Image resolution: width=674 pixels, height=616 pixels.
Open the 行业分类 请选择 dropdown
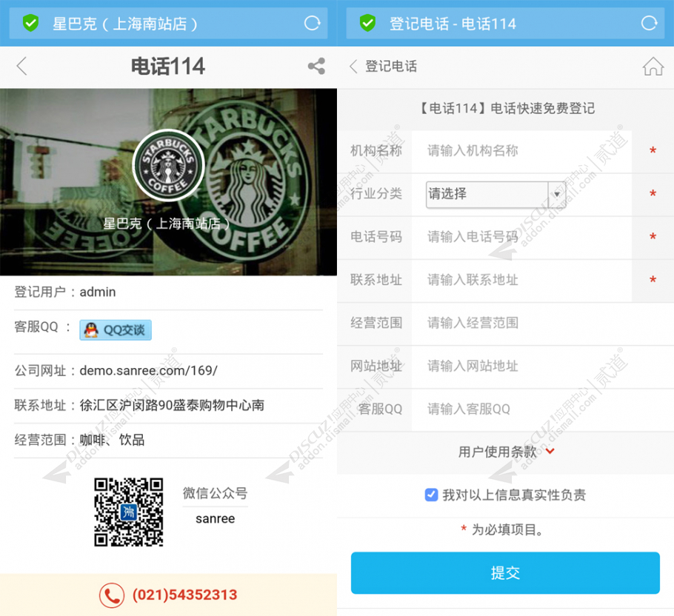point(496,194)
